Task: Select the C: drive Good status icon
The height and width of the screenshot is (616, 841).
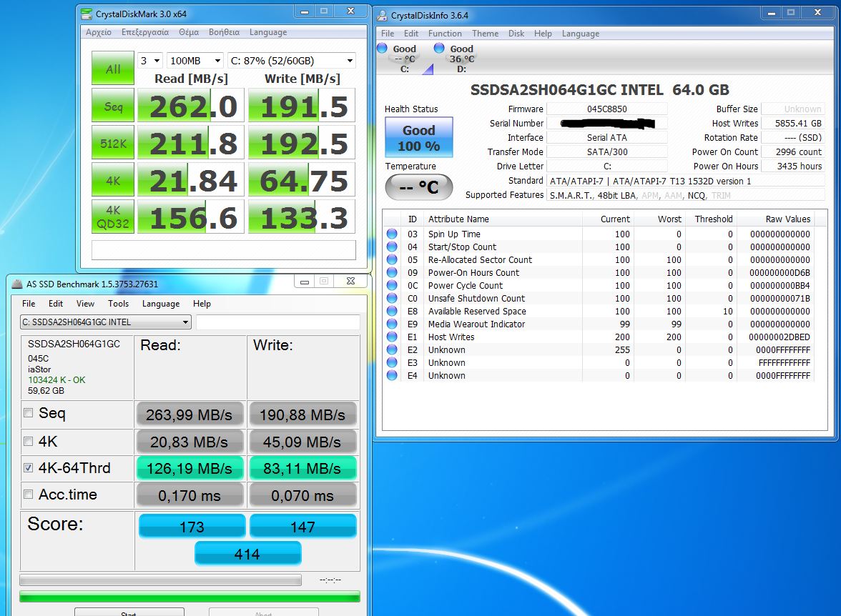Action: [x=382, y=49]
